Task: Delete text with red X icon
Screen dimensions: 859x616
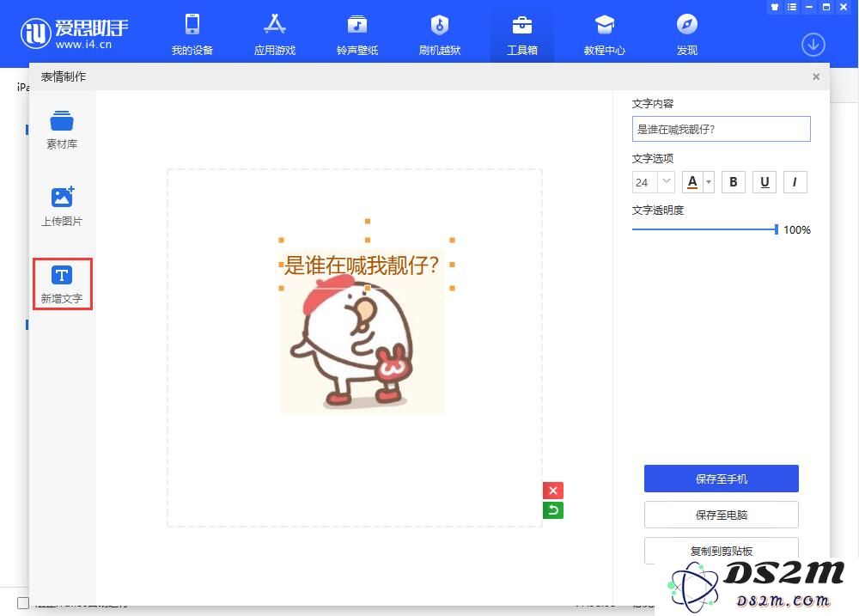Action: [552, 490]
